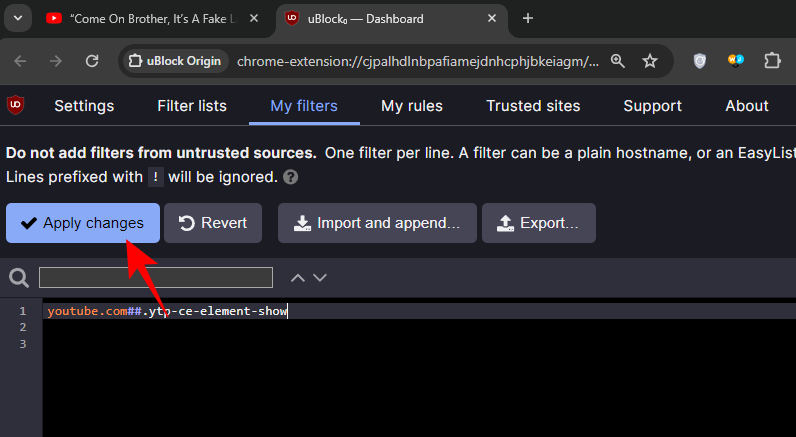Close the YouTube browser tab
The image size is (796, 437).
coord(254,18)
